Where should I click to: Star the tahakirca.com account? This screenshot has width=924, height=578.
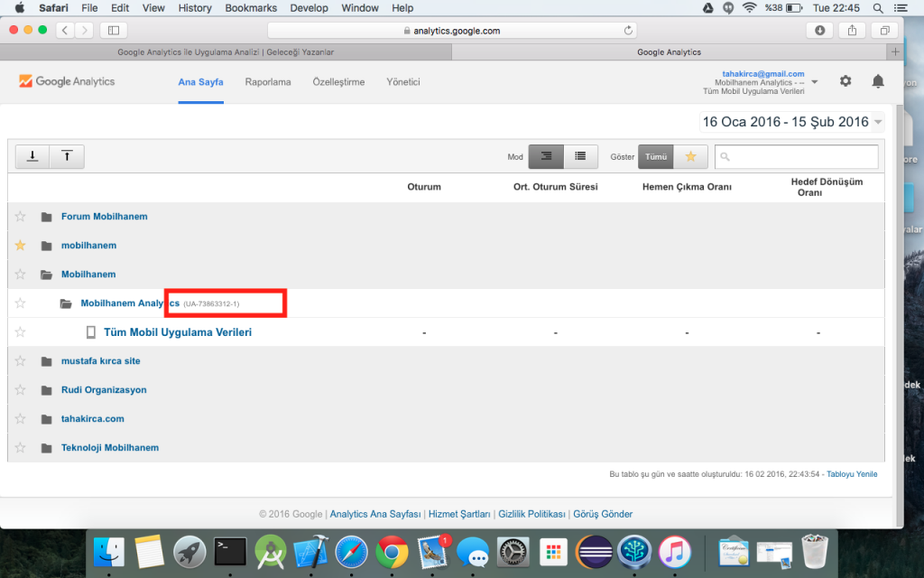click(x=20, y=419)
